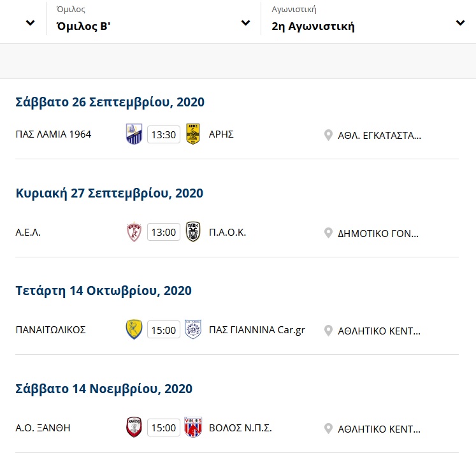Click the ΠΑΣ ΛΑΜΙΑ 1964 team crest
The width and height of the screenshot is (476, 453).
134,134
